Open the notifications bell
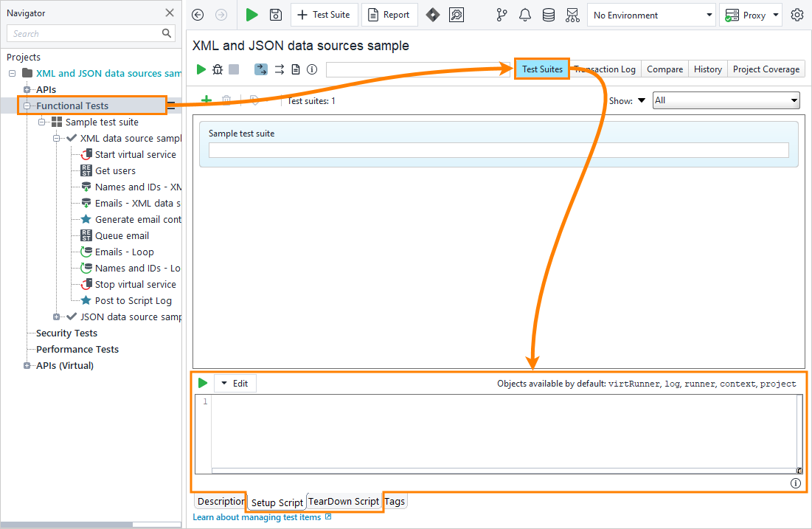The height and width of the screenshot is (529, 812). [x=525, y=14]
